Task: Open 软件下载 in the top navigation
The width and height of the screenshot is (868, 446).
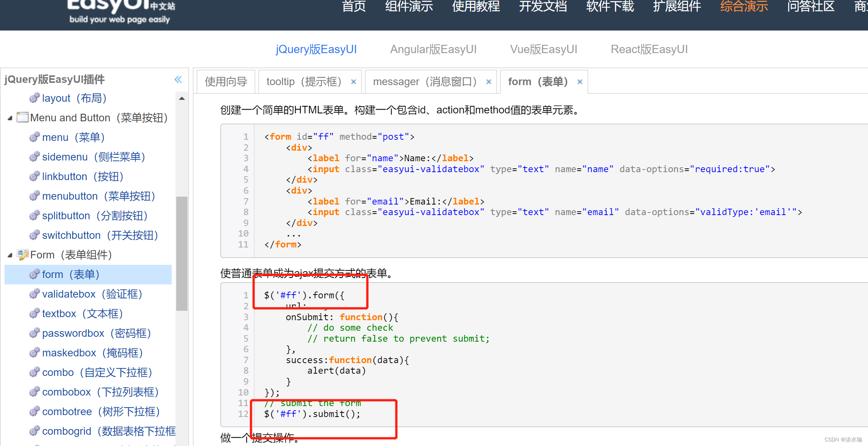Action: 610,6
